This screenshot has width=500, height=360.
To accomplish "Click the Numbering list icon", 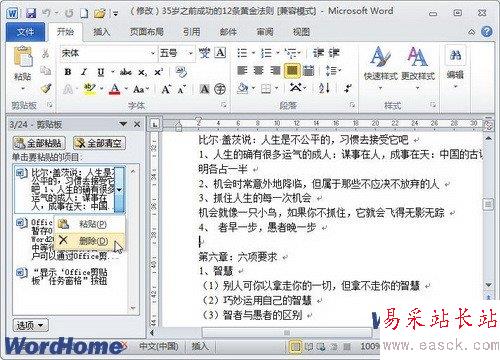I will [x=266, y=53].
